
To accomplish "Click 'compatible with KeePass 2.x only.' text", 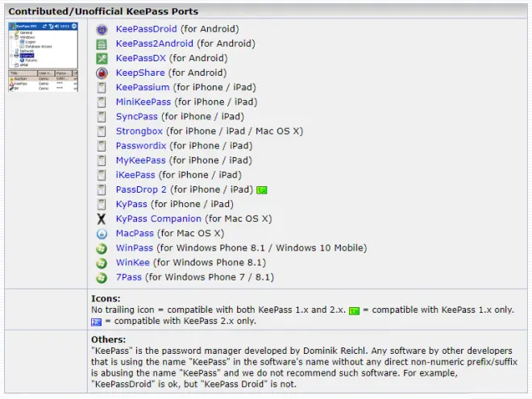I will [x=185, y=321].
